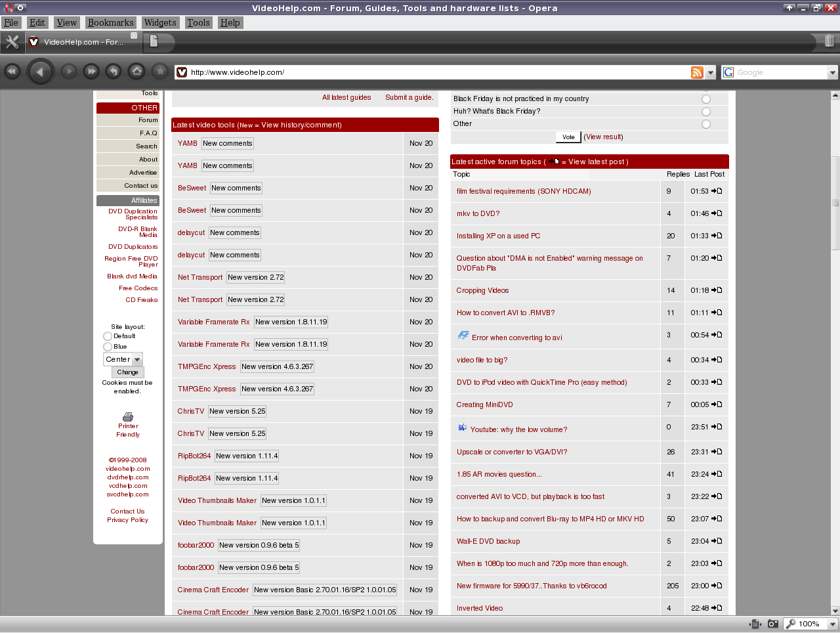This screenshot has height=633, width=840.
Task: Focus the address bar URL field
Action: [438, 72]
